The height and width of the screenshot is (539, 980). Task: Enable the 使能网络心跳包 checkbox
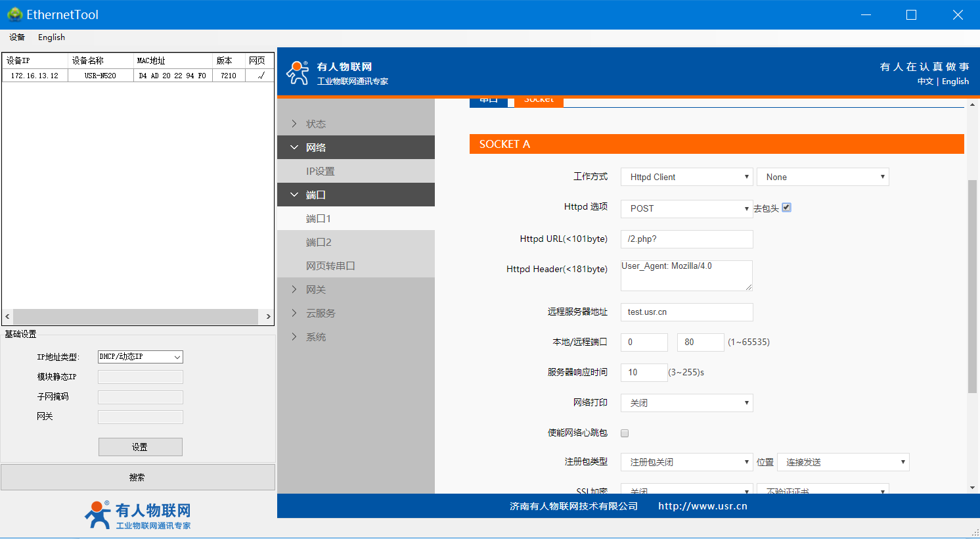[x=625, y=433]
